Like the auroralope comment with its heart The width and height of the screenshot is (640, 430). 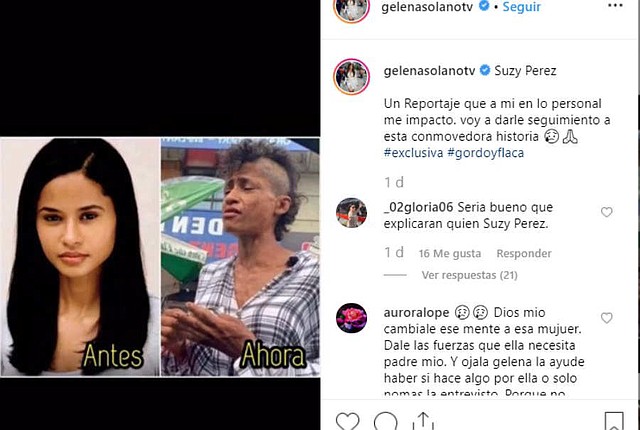[607, 317]
